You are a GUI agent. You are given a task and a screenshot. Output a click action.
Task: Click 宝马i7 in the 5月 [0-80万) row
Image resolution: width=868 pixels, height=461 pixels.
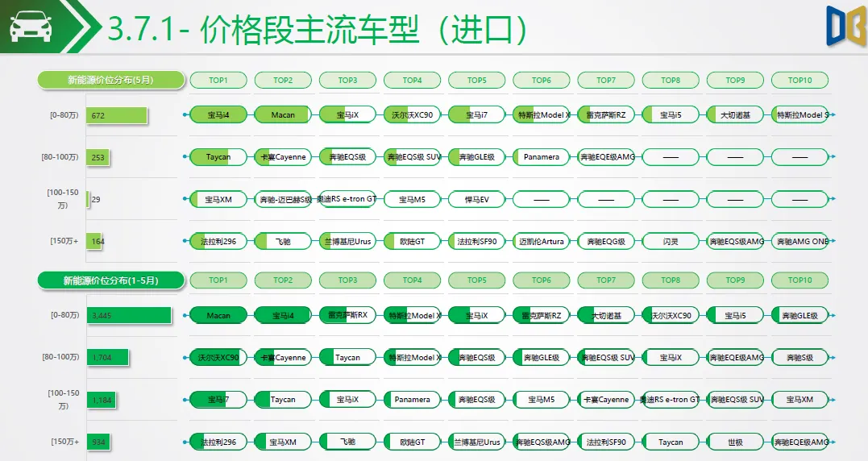click(x=476, y=115)
